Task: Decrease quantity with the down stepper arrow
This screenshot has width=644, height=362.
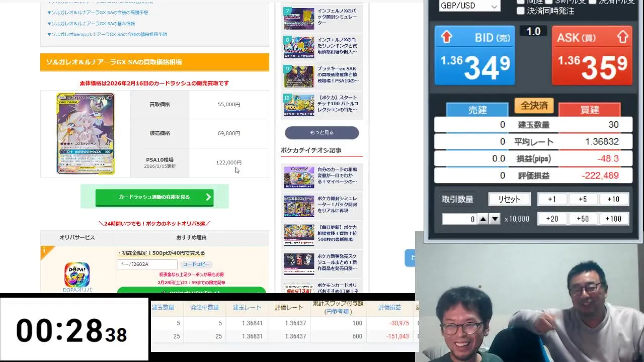Action: pyautogui.click(x=495, y=219)
